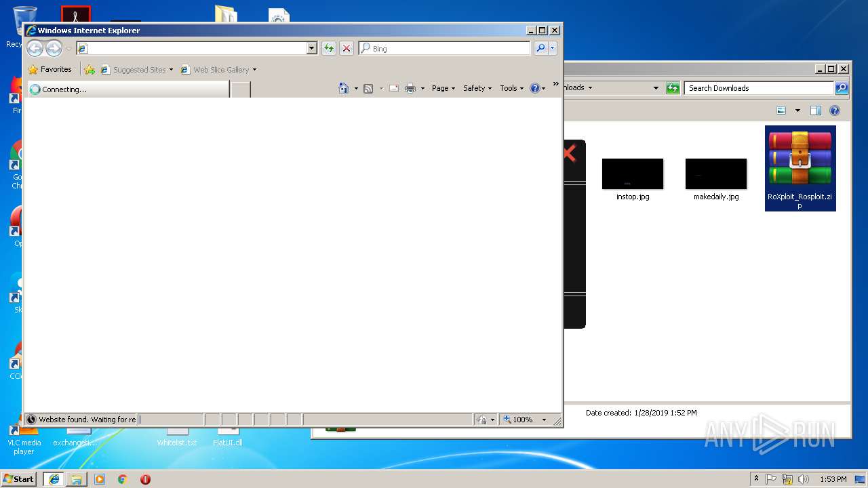
Task: Click the volume speaker tray icon
Action: 804,479
